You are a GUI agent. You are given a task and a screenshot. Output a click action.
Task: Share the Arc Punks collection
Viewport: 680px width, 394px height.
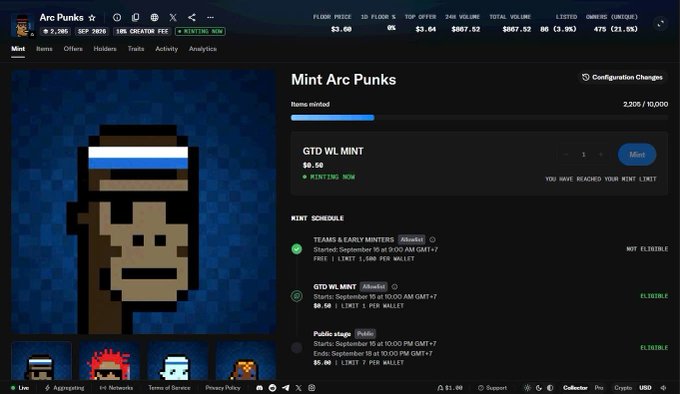(192, 17)
